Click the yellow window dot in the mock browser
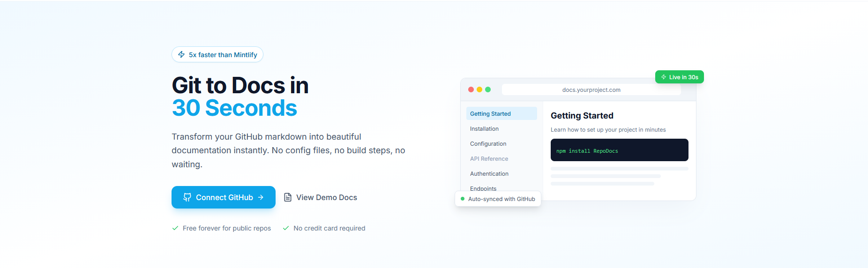This screenshot has height=268, width=868. coord(479,89)
